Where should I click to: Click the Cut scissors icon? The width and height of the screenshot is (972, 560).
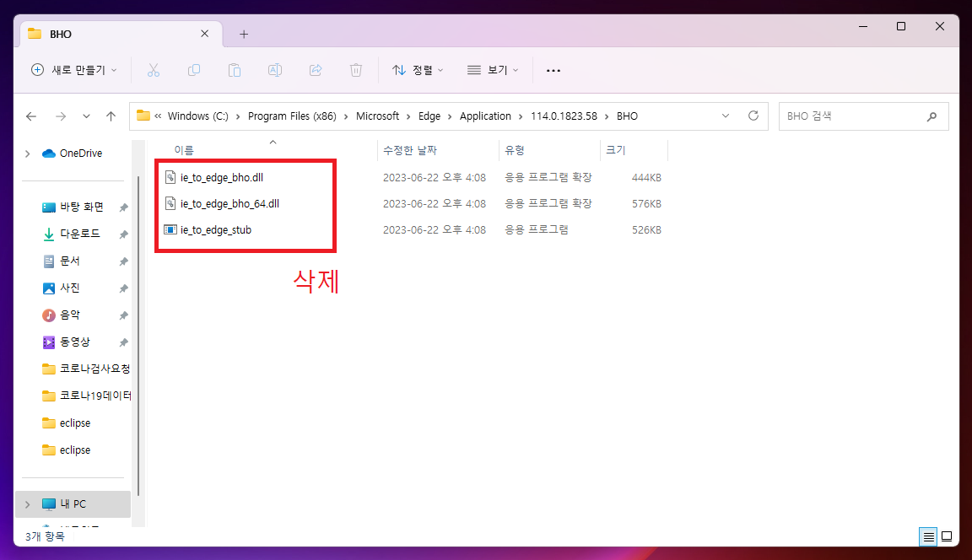pyautogui.click(x=153, y=70)
